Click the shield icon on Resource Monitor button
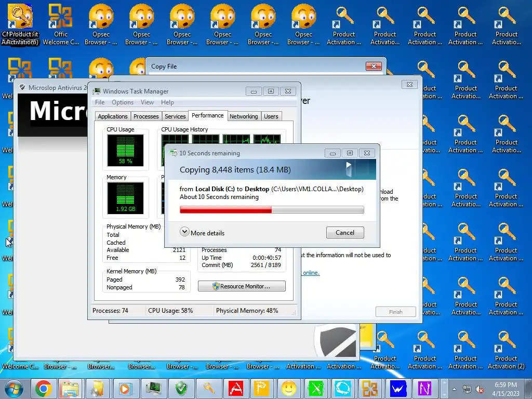532x399 pixels. pos(216,286)
